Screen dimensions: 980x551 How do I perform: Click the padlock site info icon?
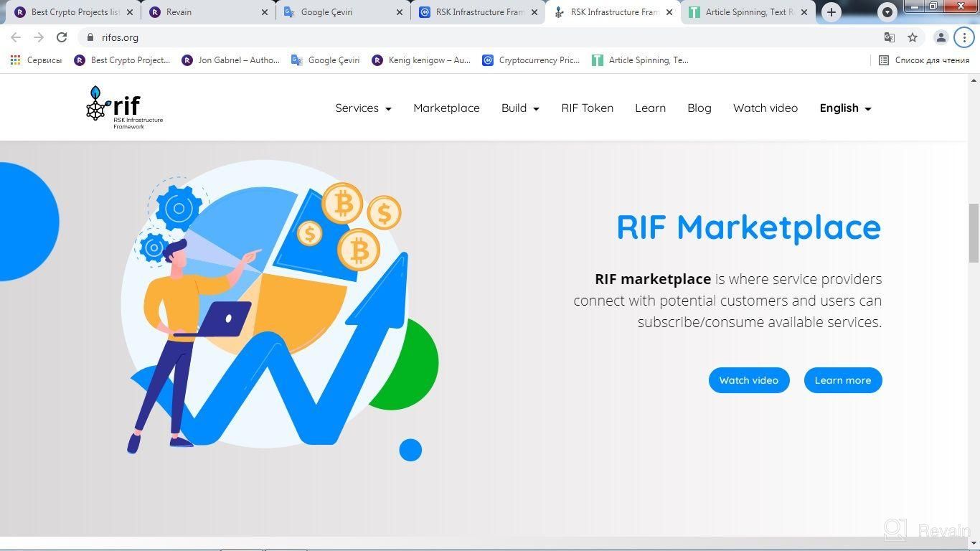[90, 37]
